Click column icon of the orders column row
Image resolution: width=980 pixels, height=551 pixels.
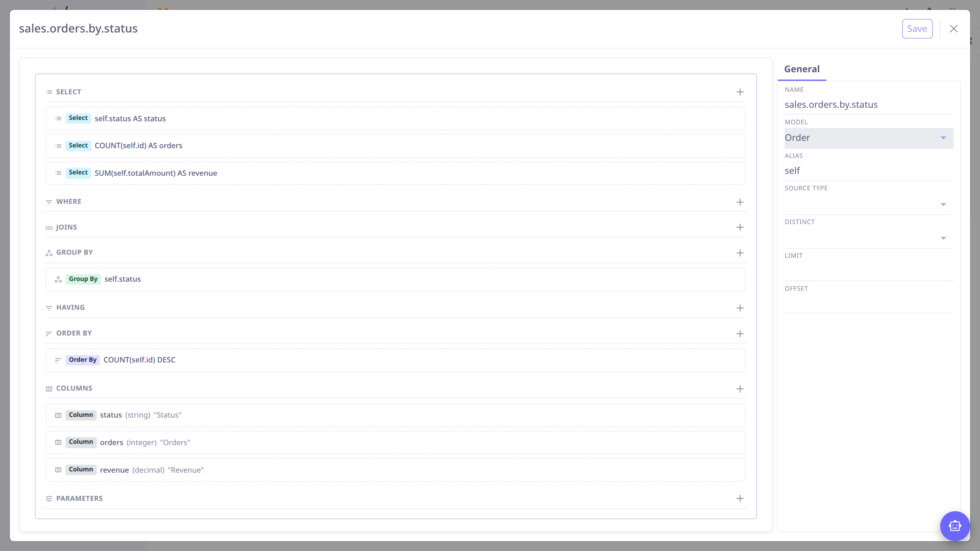pyautogui.click(x=58, y=442)
